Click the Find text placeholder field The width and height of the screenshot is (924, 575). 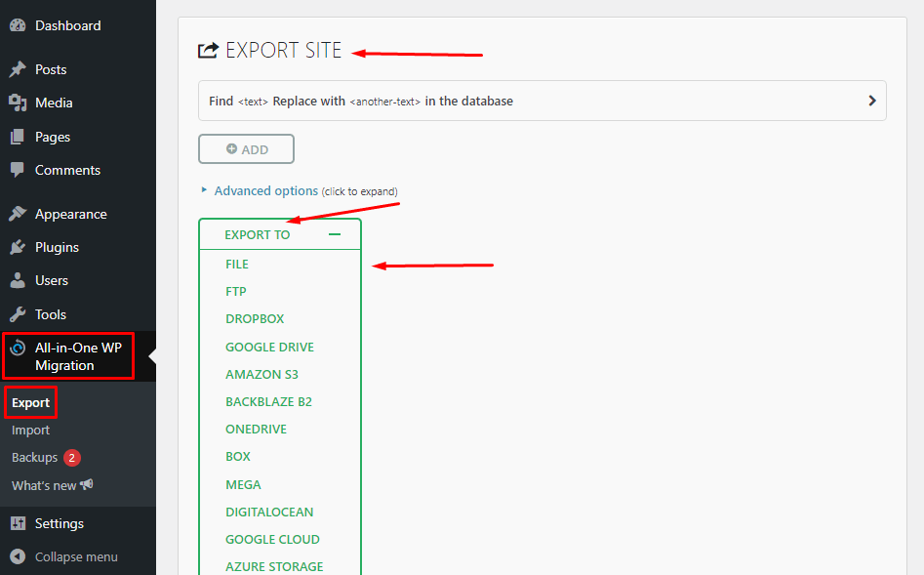254,102
